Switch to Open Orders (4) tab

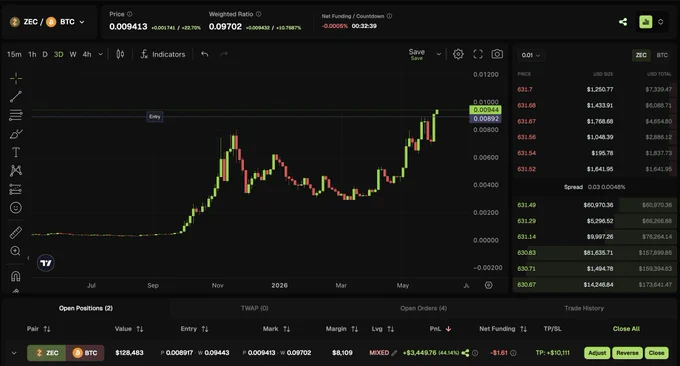(423, 308)
